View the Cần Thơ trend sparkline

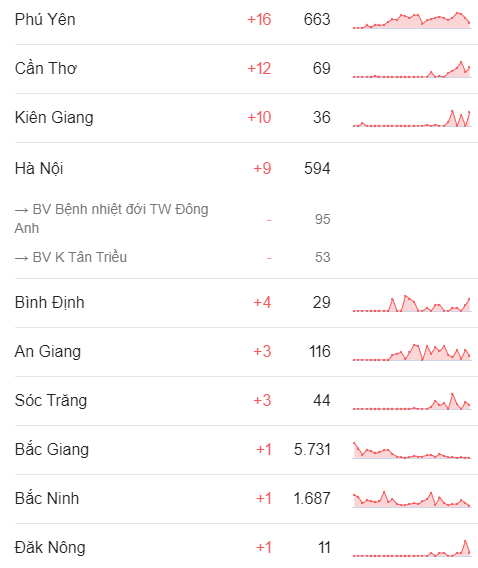point(412,69)
